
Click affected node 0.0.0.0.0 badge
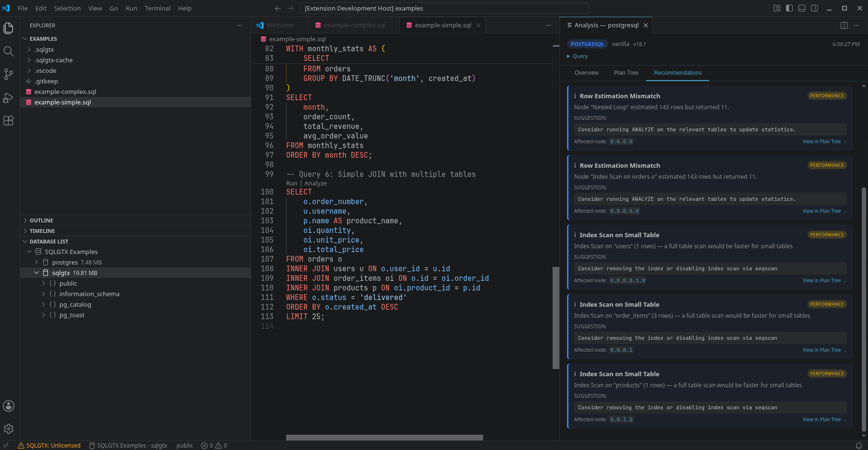[625, 211]
